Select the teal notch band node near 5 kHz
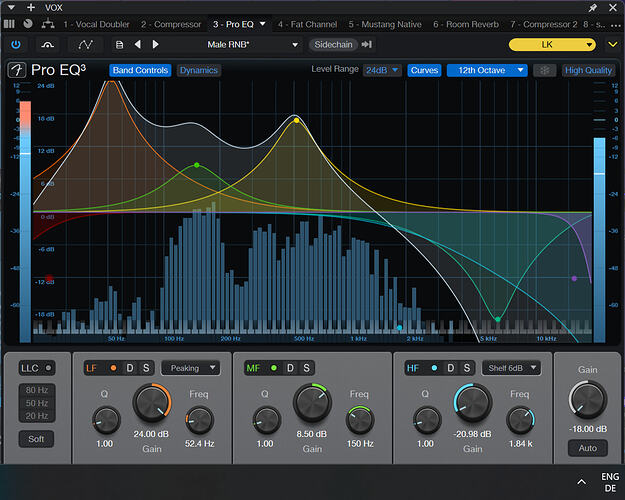This screenshot has width=625, height=500. (x=498, y=319)
